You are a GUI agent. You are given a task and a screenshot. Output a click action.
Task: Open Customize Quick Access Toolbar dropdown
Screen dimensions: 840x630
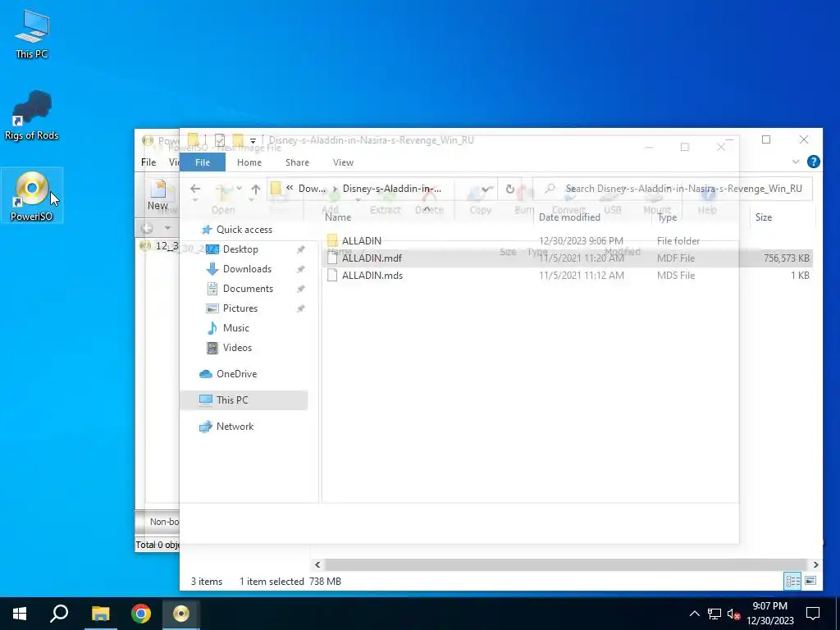coord(253,141)
